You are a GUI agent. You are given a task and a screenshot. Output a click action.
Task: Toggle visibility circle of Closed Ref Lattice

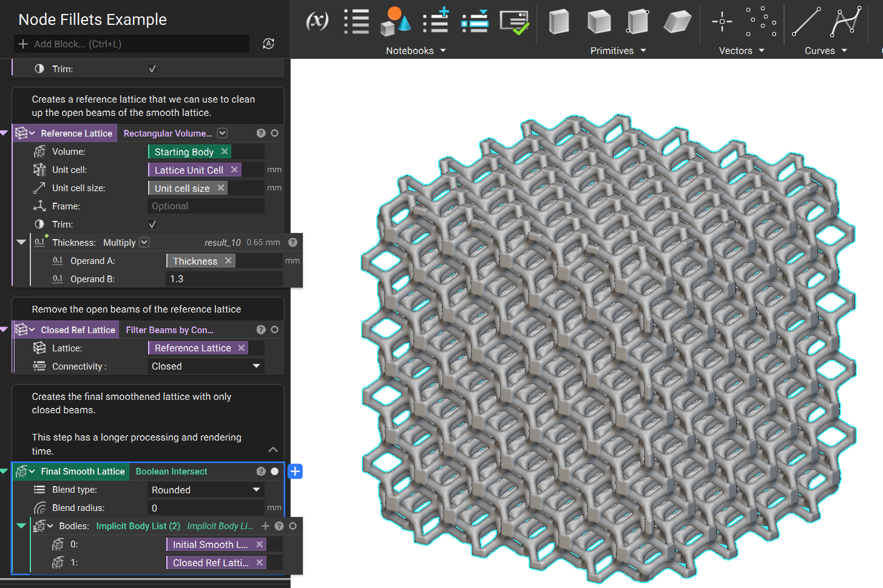tap(275, 330)
